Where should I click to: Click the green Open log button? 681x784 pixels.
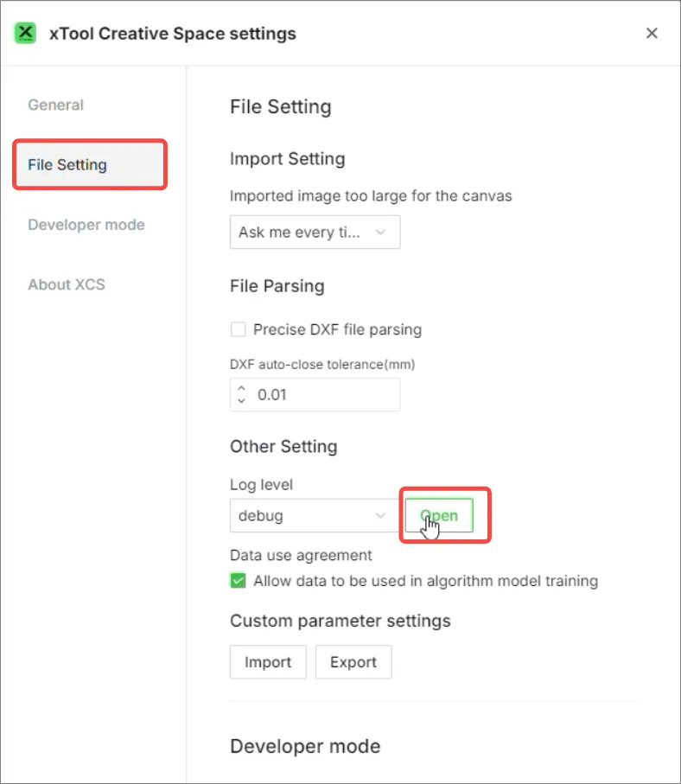(439, 515)
